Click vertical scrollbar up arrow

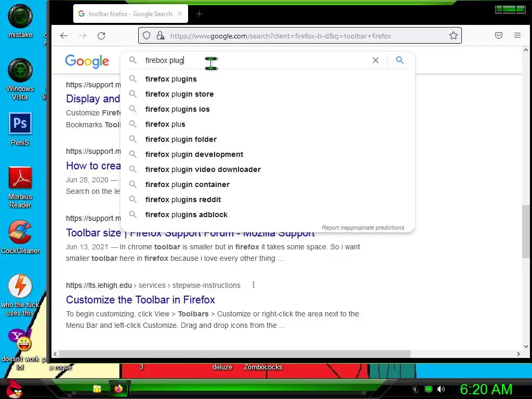click(x=526, y=50)
